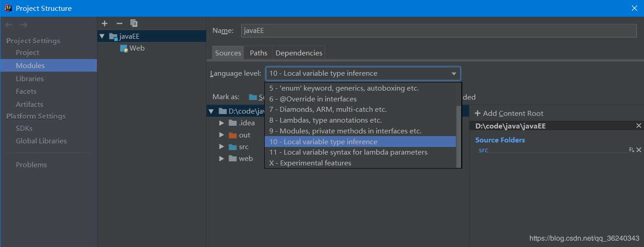Viewport: 644px width, 247px height.
Task: Select language level 8 - Lambdas
Action: 360,120
